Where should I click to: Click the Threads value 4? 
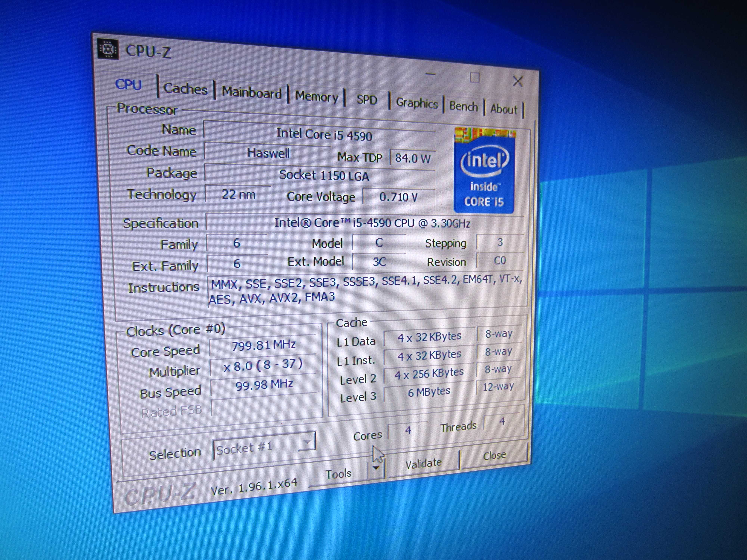502,421
